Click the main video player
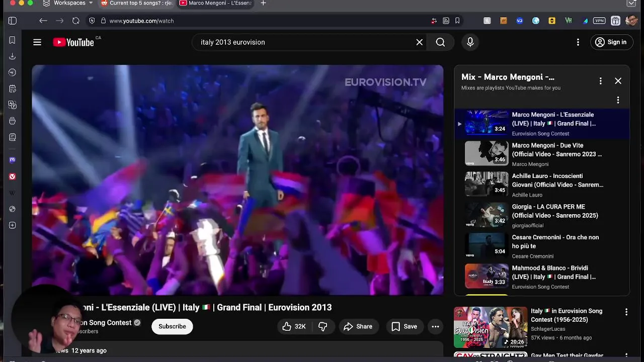Image resolution: width=644 pixels, height=362 pixels. [237, 180]
